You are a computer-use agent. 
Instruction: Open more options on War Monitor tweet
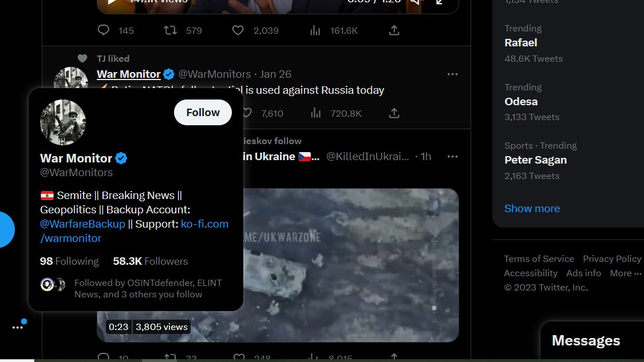[453, 74]
